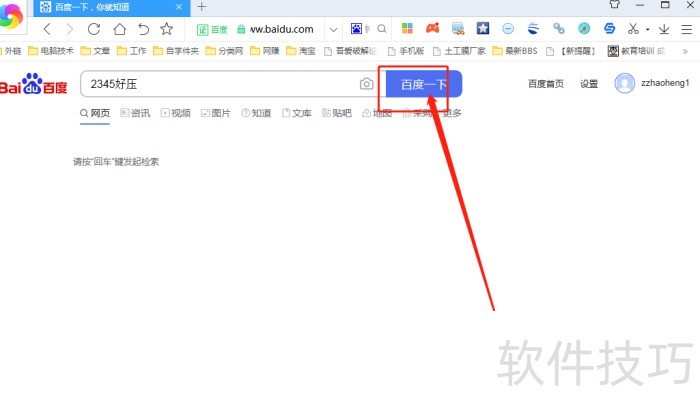Screen dimensions: 700x415
Task: Open the downloads arrow icon
Action: click(x=664, y=29)
